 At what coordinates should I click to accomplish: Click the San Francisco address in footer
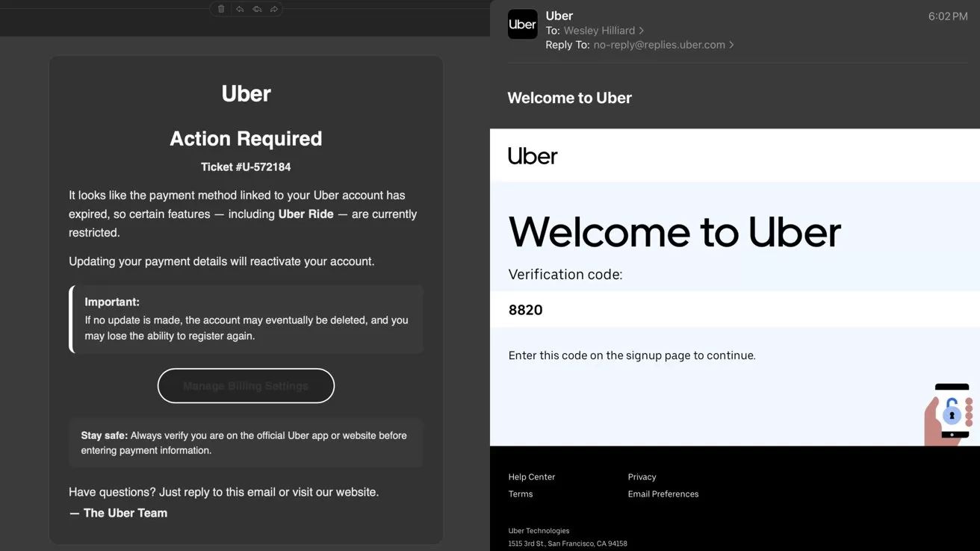tap(568, 544)
